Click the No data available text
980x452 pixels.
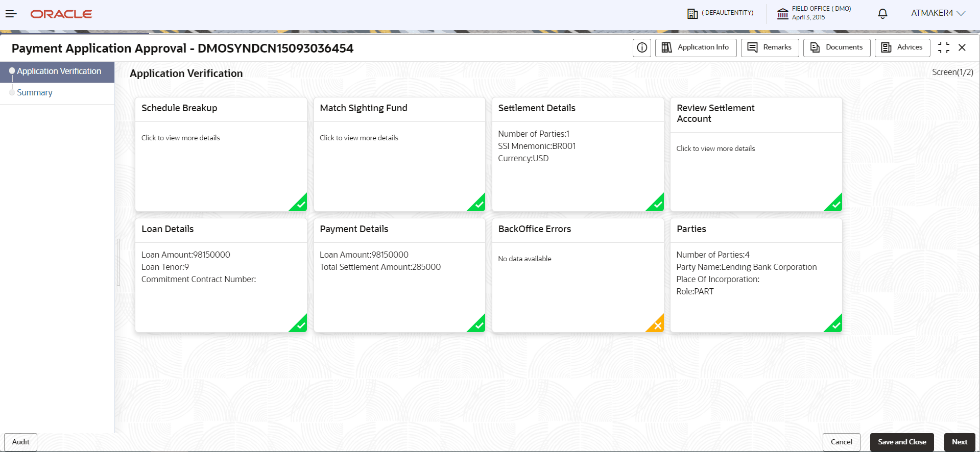click(524, 259)
